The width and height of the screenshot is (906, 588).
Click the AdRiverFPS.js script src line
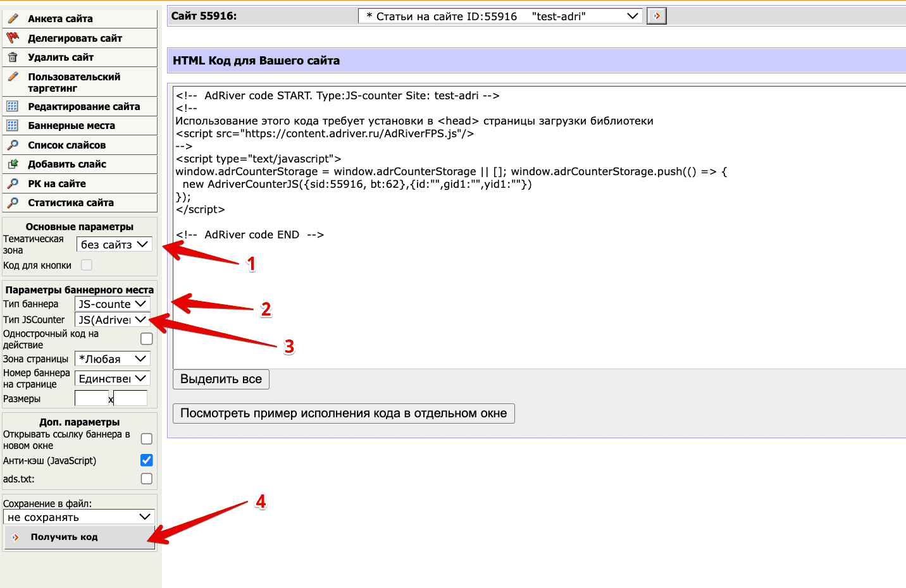pyautogui.click(x=325, y=133)
